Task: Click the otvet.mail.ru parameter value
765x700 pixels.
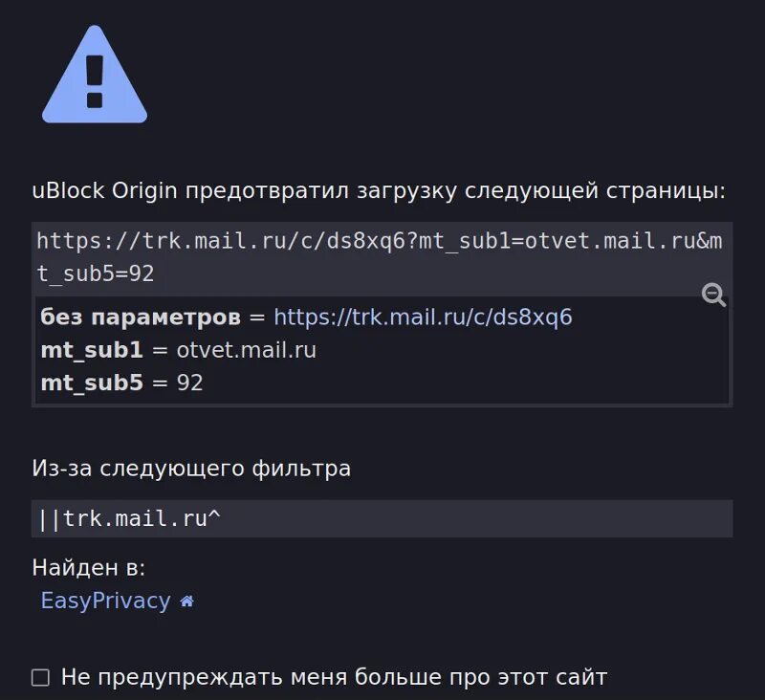Action: (246, 350)
